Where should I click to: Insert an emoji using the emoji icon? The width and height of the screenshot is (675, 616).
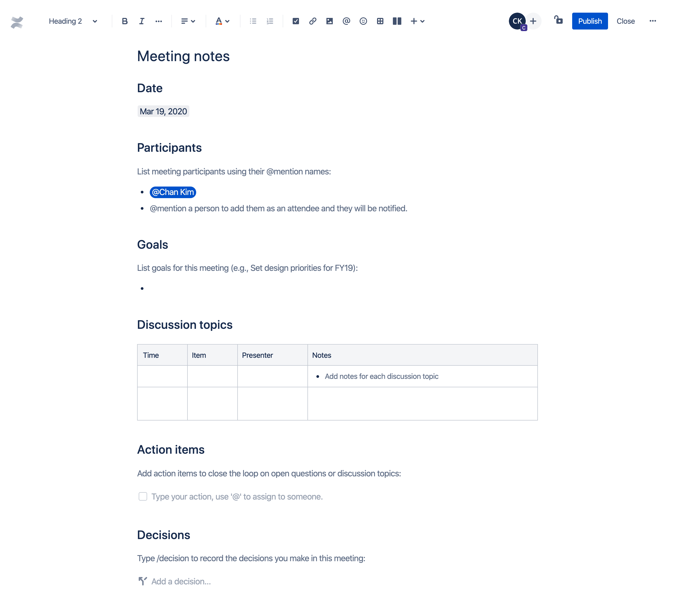363,21
